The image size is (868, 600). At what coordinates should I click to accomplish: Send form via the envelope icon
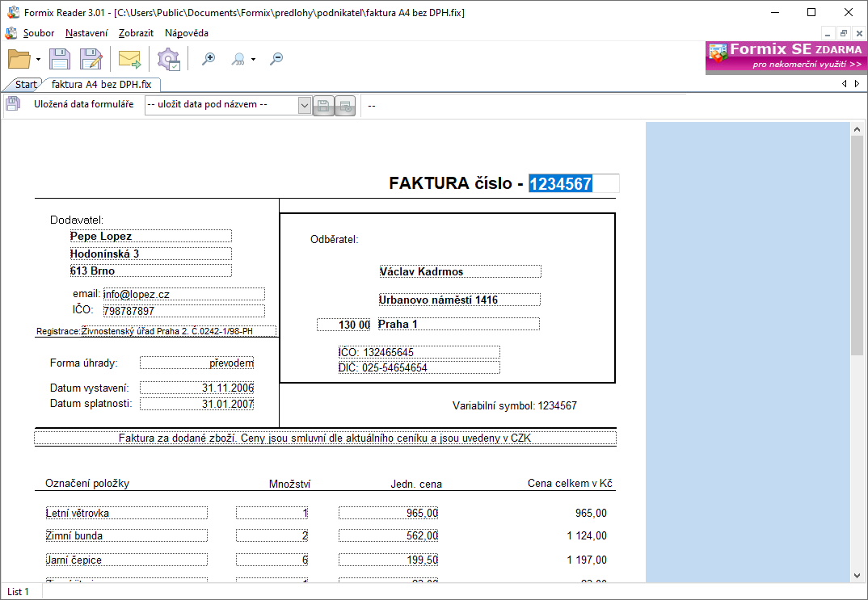pos(129,58)
